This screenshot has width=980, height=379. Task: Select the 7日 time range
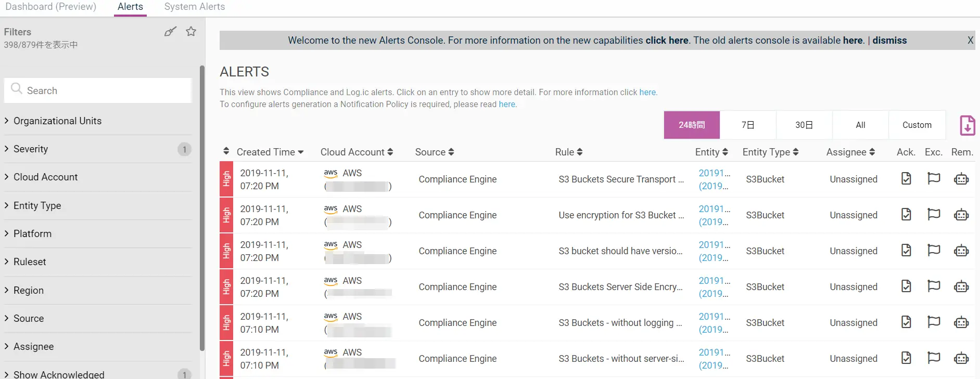pyautogui.click(x=748, y=125)
